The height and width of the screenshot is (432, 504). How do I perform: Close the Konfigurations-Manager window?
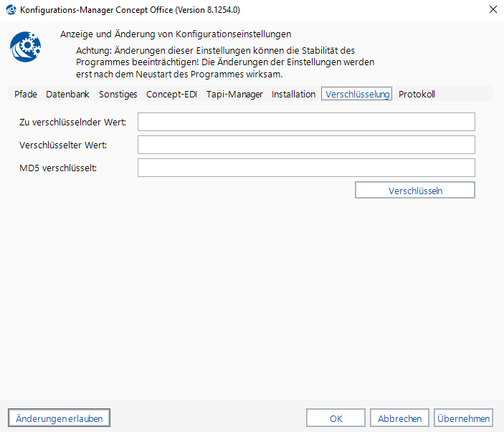pos(493,10)
